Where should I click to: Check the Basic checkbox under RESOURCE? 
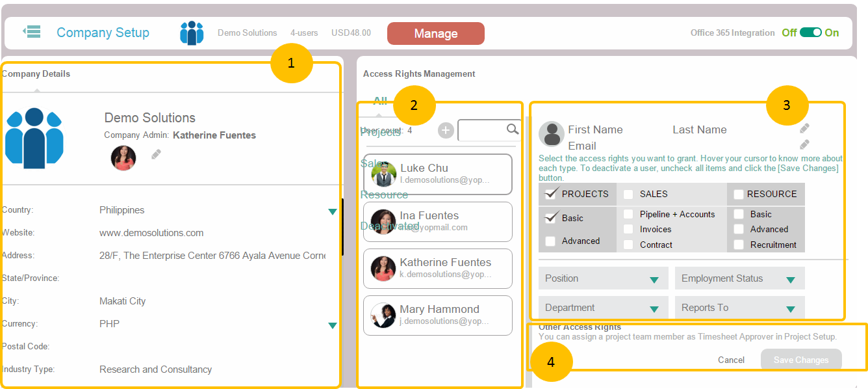(739, 214)
